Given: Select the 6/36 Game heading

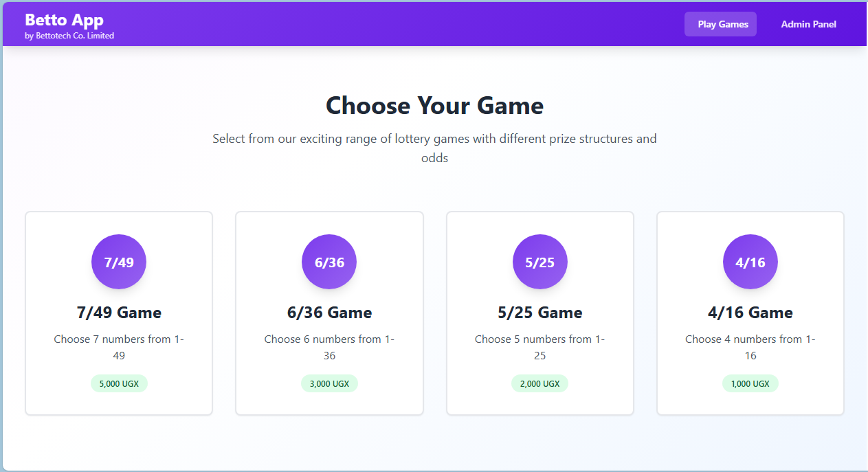Looking at the screenshot, I should point(329,313).
